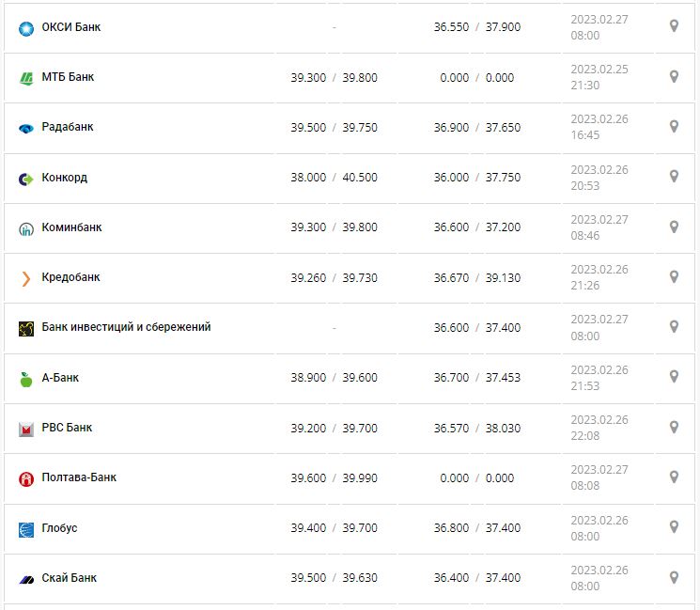Click the А-Банк green apple logo
Image resolution: width=700 pixels, height=610 pixels.
26,379
